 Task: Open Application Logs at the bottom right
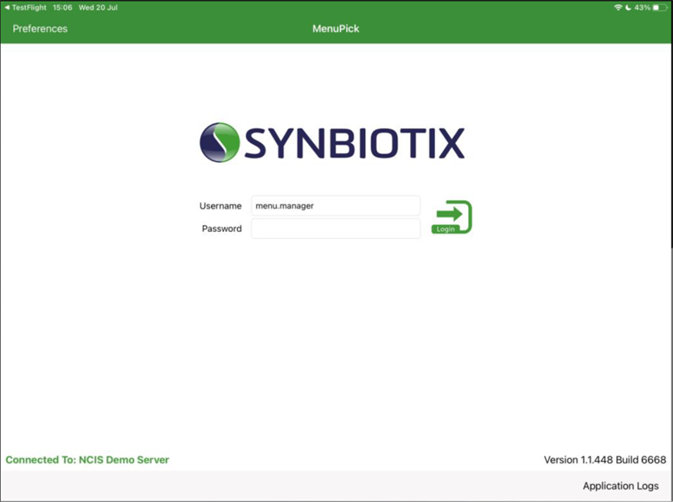621,486
